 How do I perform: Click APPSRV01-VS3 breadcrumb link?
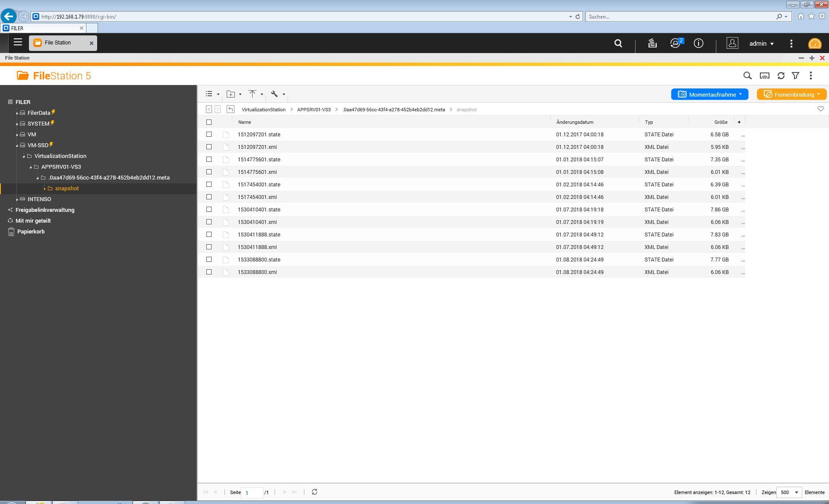(x=314, y=110)
